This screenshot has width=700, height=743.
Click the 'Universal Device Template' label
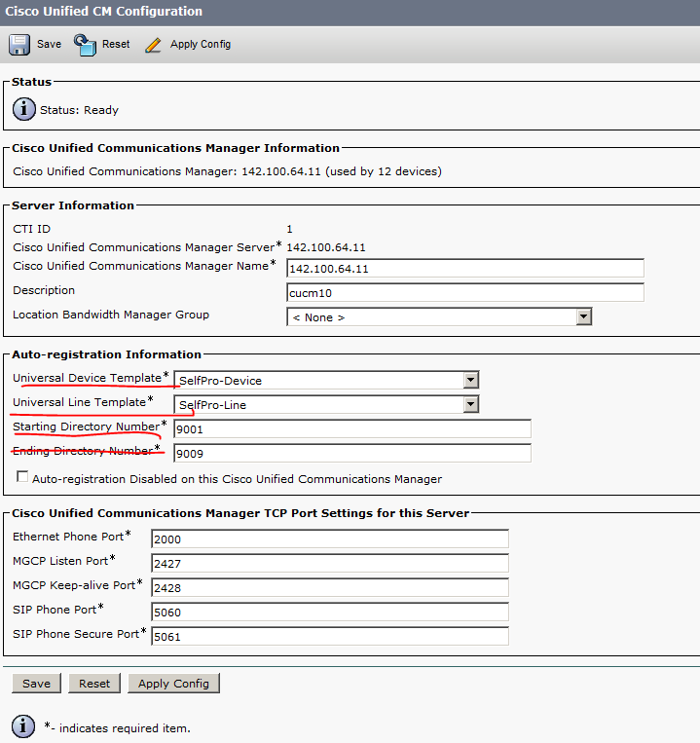[88, 378]
